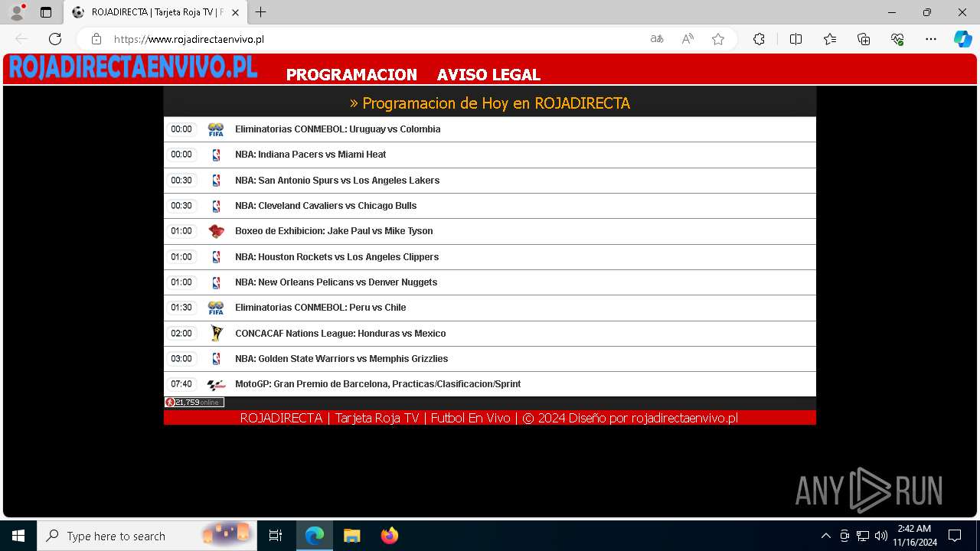This screenshot has width=980, height=551.
Task: Open Indiana Pacers vs Miami Heat link
Action: [x=310, y=155]
